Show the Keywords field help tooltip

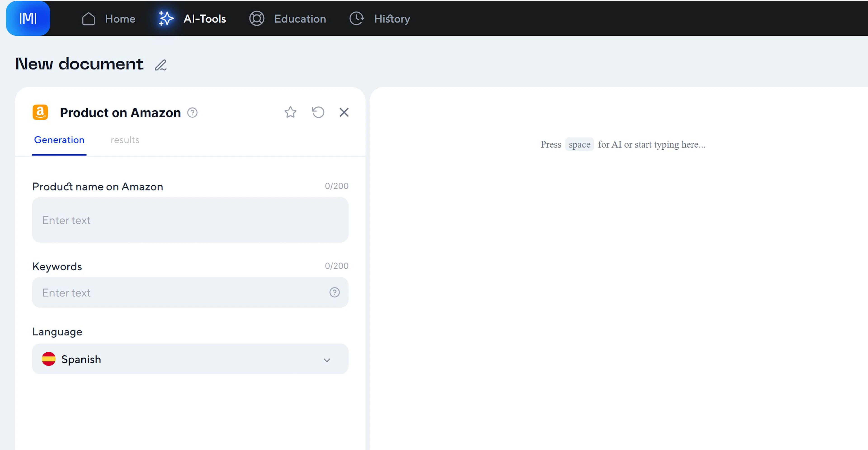coord(334,292)
